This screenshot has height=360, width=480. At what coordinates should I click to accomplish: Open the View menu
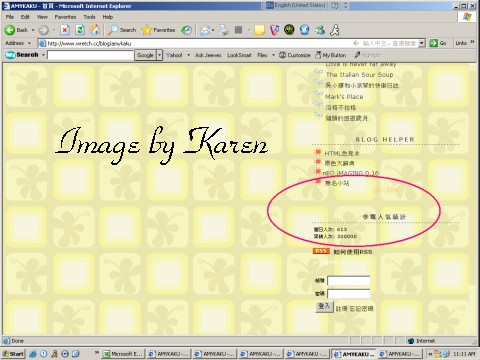[x=42, y=17]
